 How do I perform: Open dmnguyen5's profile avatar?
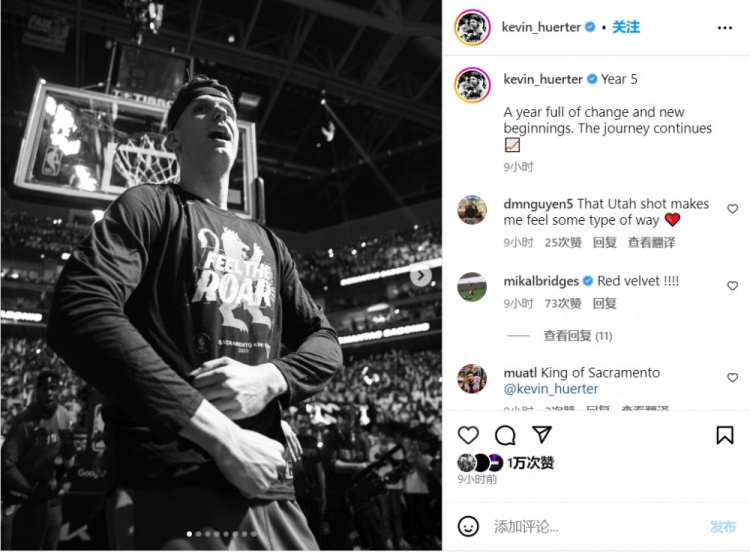[x=472, y=210]
